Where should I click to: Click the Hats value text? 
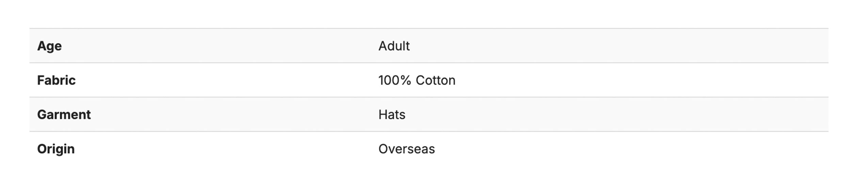pos(392,115)
